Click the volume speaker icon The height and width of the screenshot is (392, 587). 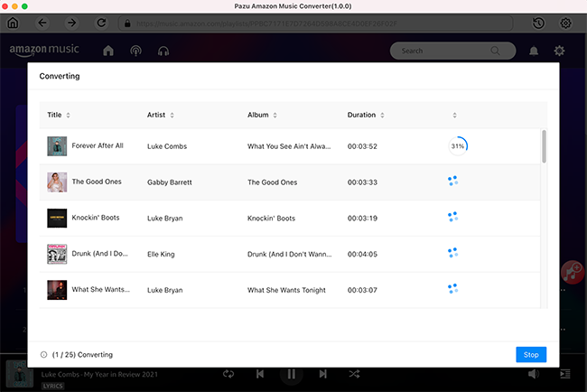(x=534, y=374)
